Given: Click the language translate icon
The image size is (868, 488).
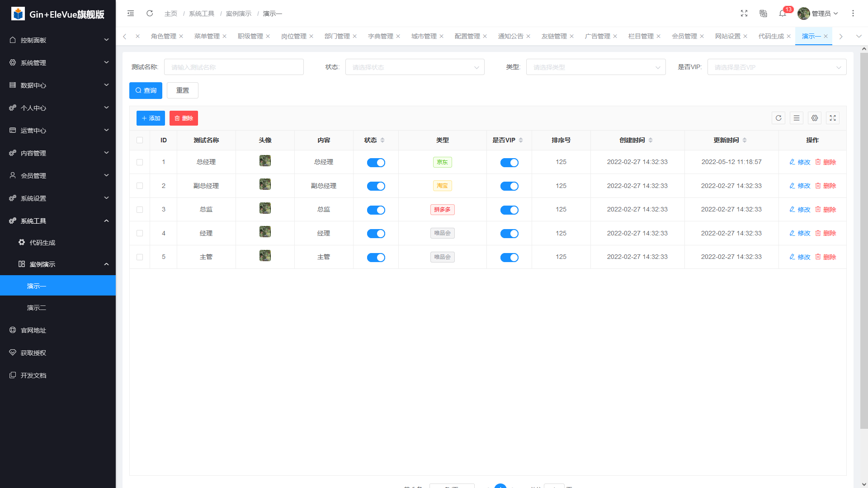Looking at the screenshot, I should click(x=763, y=14).
